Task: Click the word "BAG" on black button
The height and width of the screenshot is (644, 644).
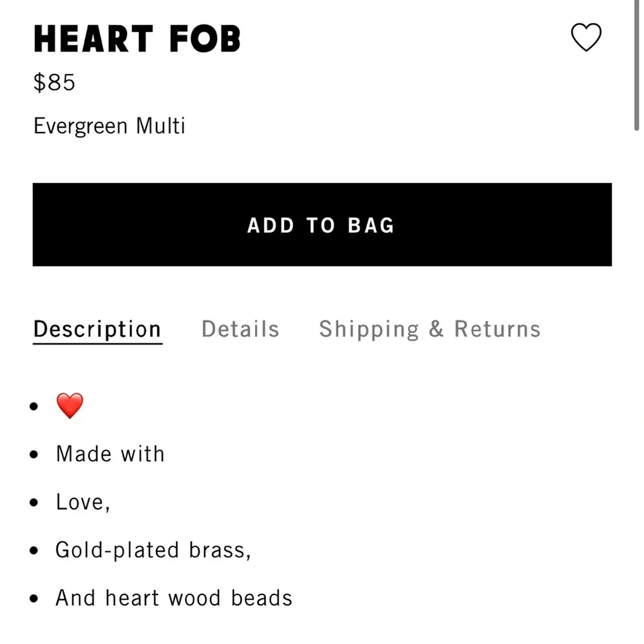Action: click(371, 225)
